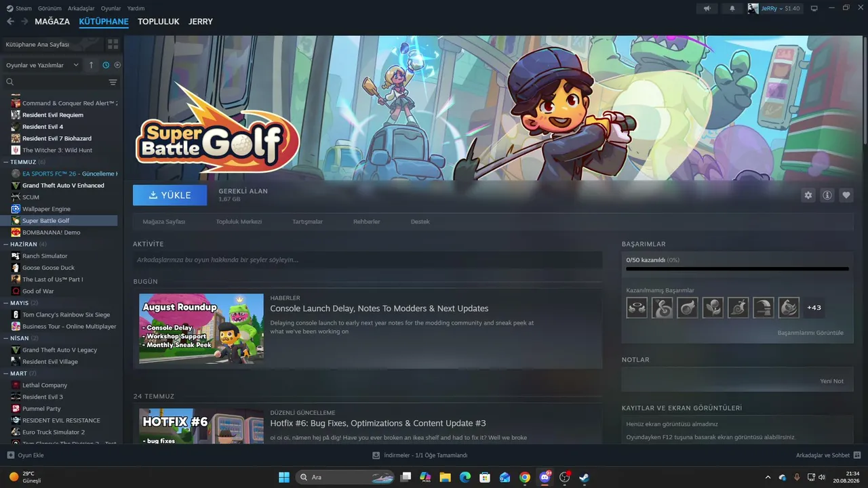Switch to the TOPLULUK tab
Screen dimensions: 868x488
(159, 22)
